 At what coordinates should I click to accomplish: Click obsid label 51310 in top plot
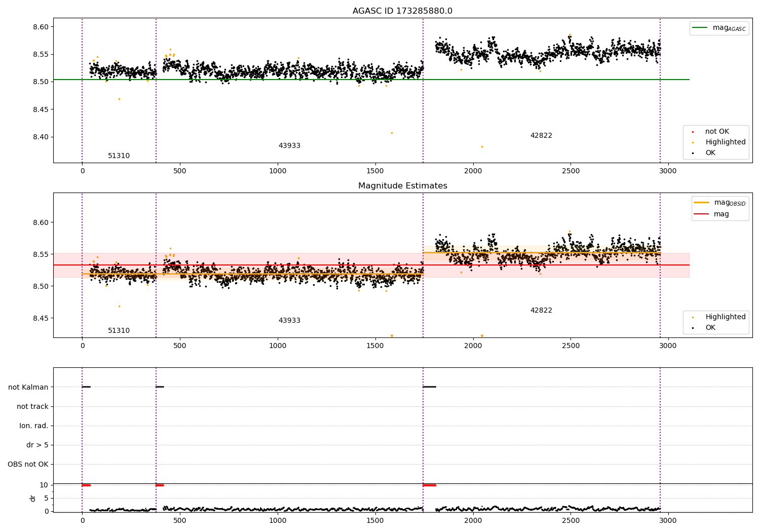119,156
